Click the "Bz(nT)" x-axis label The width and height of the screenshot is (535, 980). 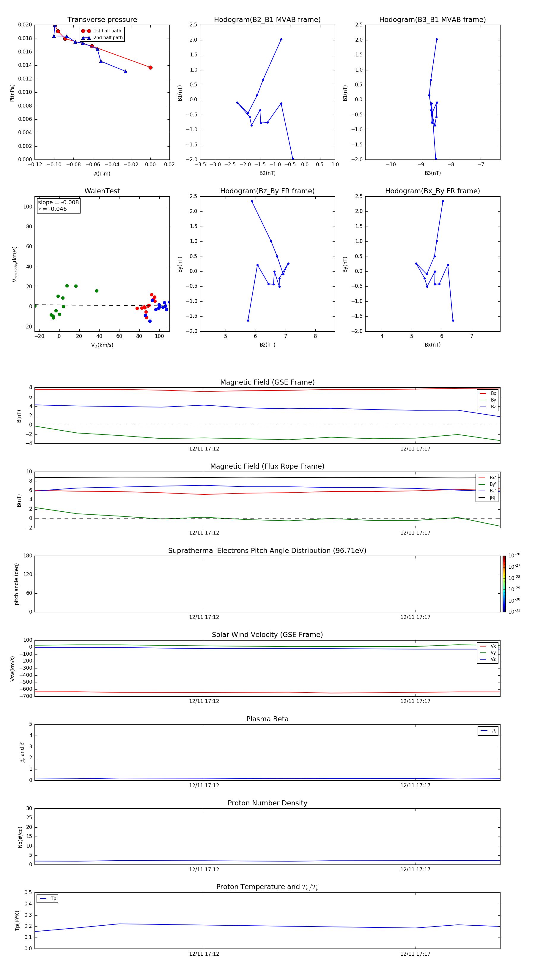coord(267,345)
